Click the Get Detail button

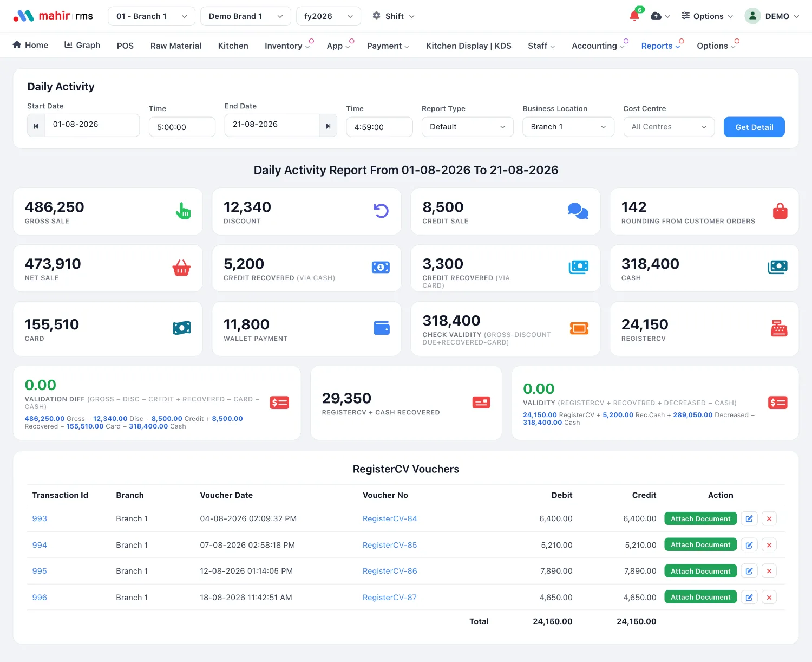point(754,127)
